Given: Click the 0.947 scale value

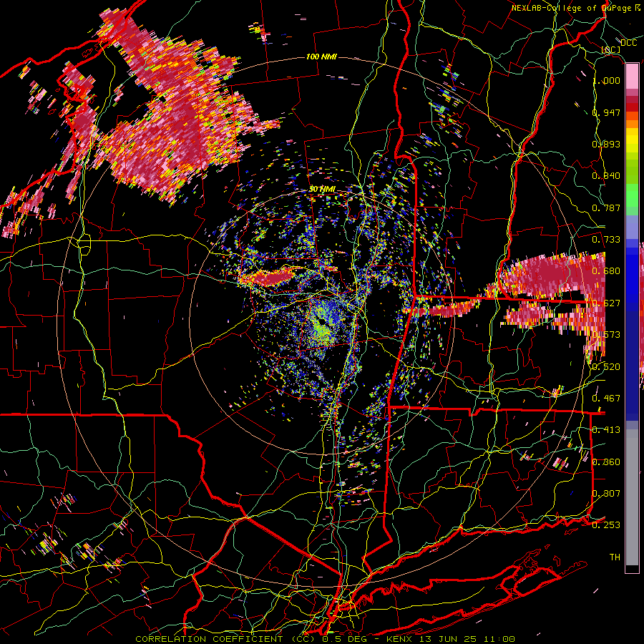Looking at the screenshot, I should 606,112.
